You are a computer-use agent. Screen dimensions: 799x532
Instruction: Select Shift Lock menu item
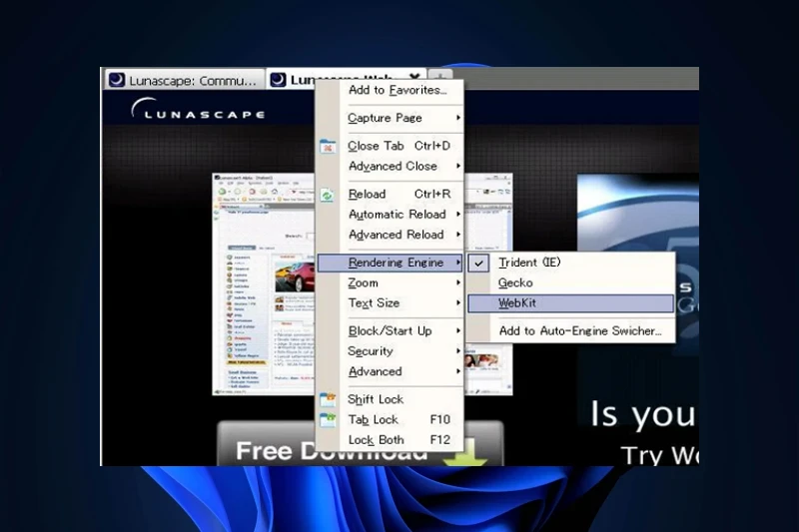coord(391,399)
